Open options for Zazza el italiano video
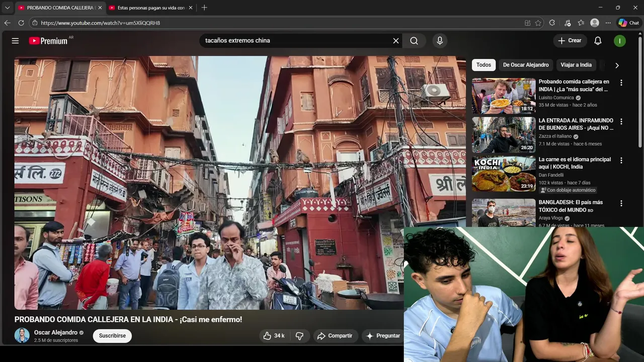This screenshot has width=644, height=362. (x=621, y=121)
